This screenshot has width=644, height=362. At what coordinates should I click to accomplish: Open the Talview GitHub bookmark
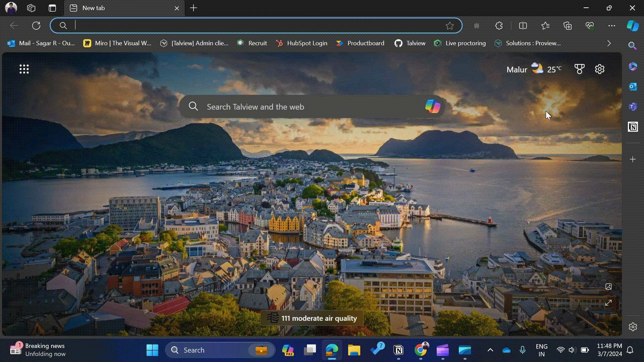pyautogui.click(x=410, y=43)
